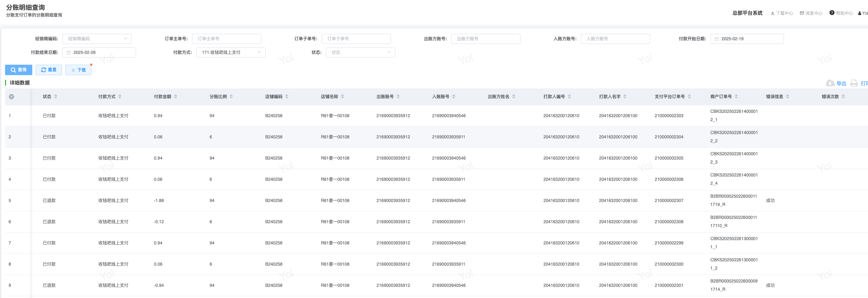
Task: Click the 总部平台系统 menu item
Action: 747,13
